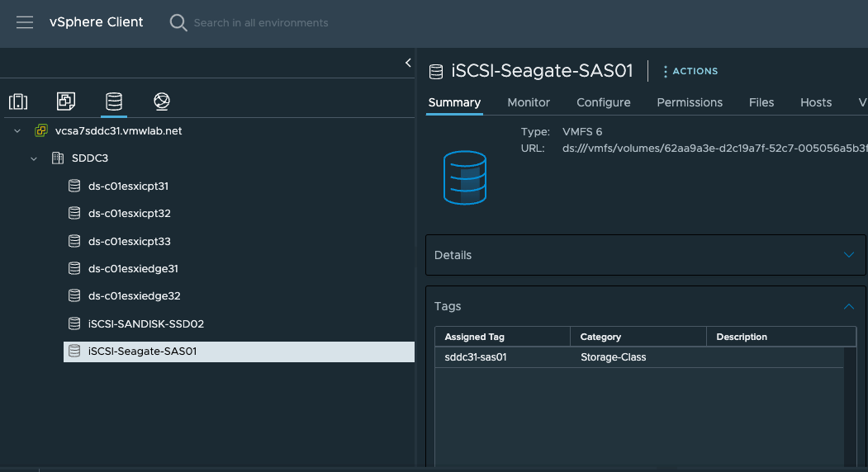Viewport: 868px width, 472px height.
Task: Click datastore icon next to ds-c01esxicpt33
Action: 74,241
